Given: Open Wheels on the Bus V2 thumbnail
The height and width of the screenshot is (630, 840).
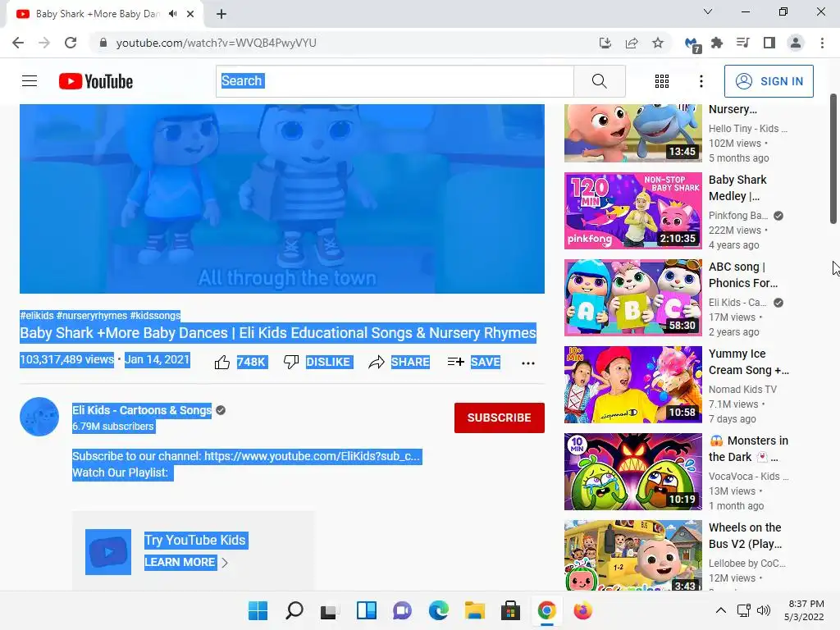Looking at the screenshot, I should click(x=632, y=555).
